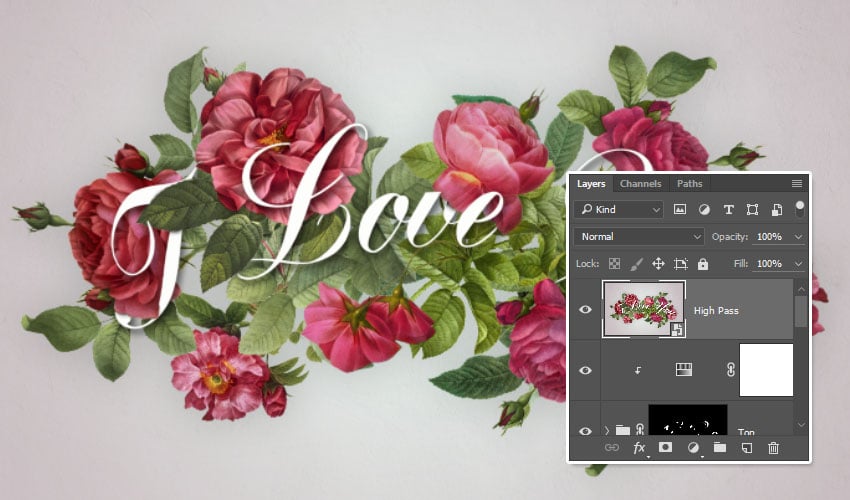Click the smart object badge on High Pass thumbnail

point(677,329)
